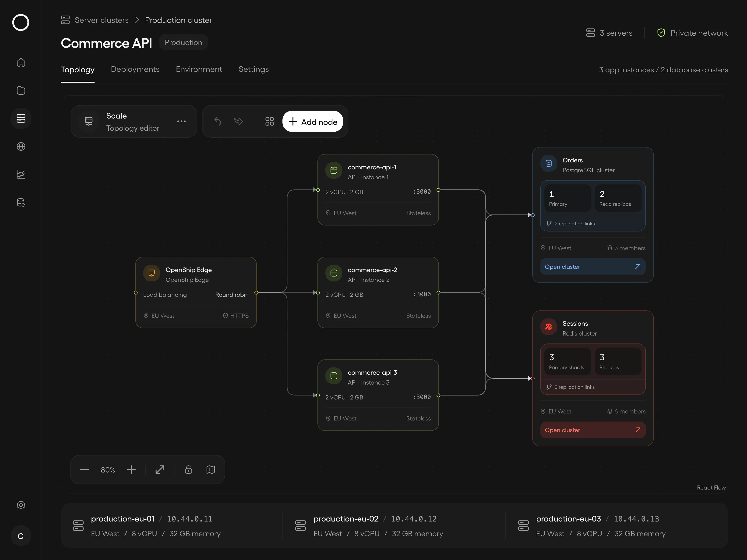The width and height of the screenshot is (747, 560).
Task: Open the globe network sidebar icon
Action: (21, 147)
